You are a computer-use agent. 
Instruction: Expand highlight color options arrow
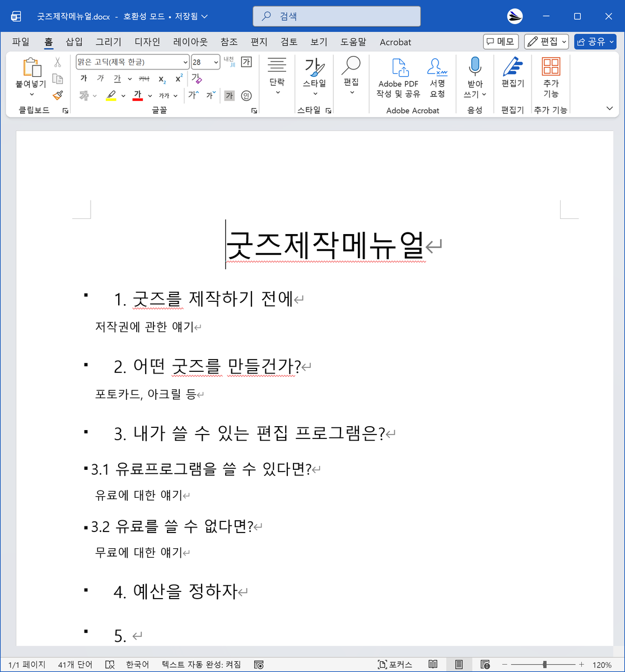click(x=123, y=96)
